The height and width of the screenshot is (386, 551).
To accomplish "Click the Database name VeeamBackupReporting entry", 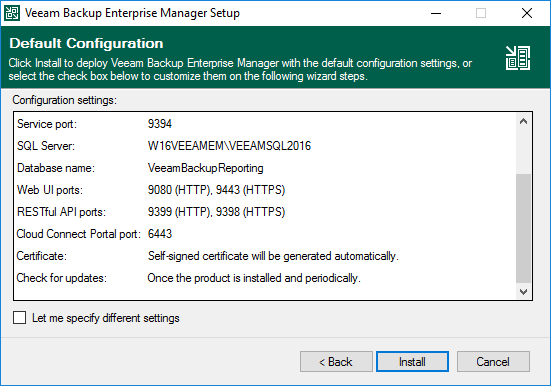I will (205, 168).
